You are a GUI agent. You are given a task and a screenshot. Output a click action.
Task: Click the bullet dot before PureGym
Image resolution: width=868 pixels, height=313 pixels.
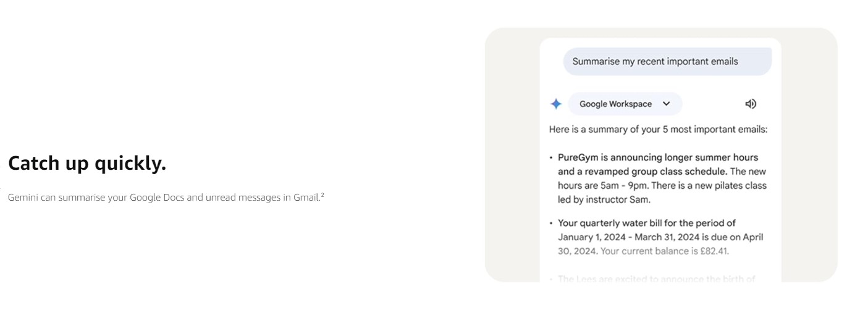[551, 158]
